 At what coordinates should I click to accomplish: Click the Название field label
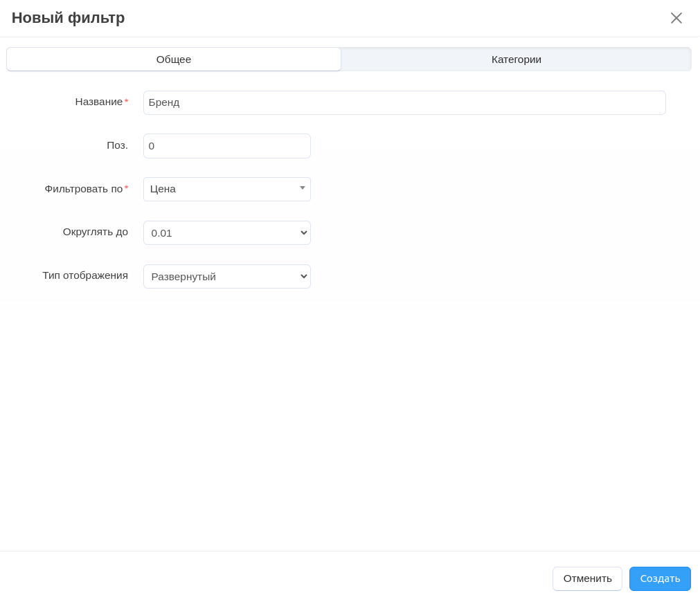click(x=98, y=102)
